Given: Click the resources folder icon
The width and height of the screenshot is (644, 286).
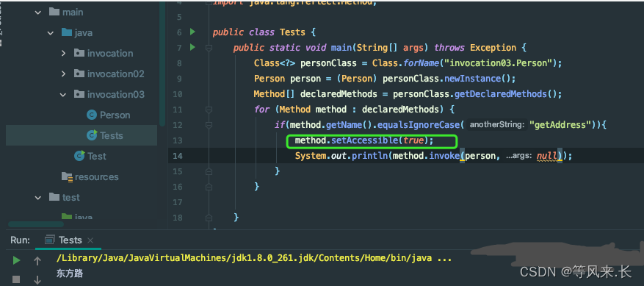Looking at the screenshot, I should click(67, 177).
